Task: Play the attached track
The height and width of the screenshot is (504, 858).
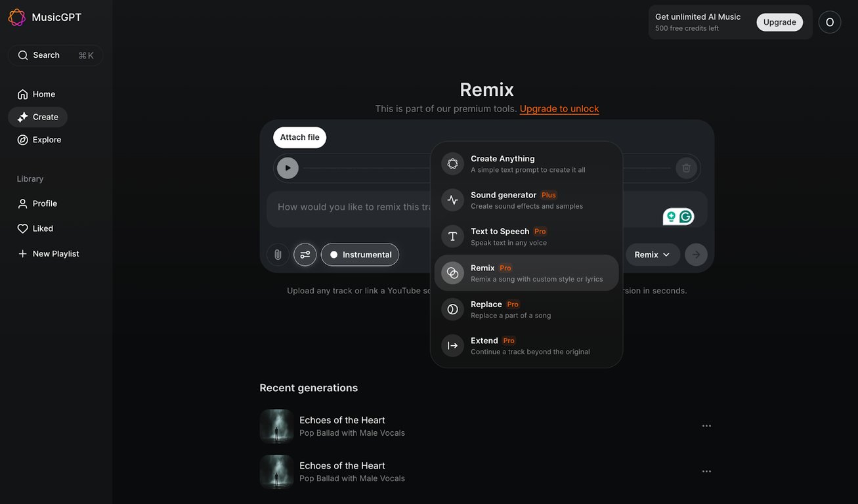Action: click(288, 167)
